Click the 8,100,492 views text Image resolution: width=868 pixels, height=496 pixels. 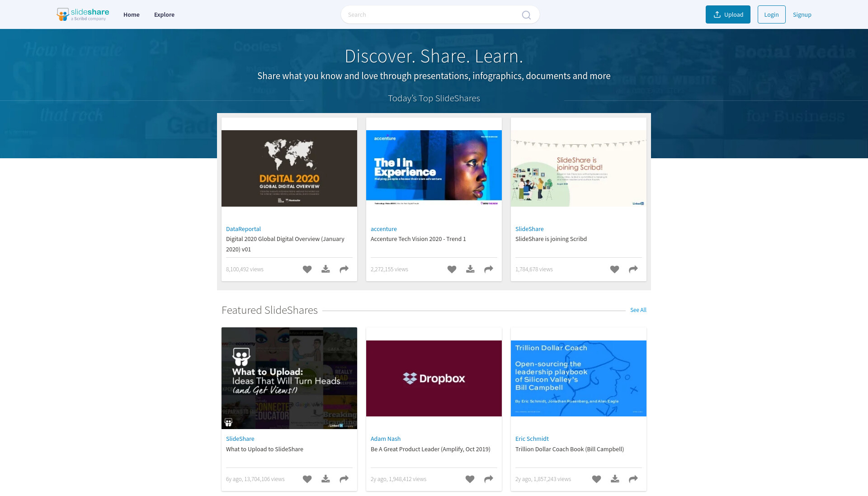[x=245, y=269]
